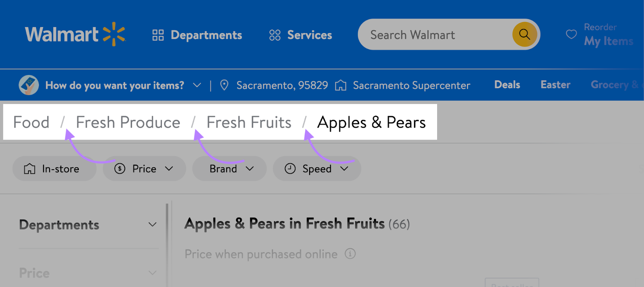
Task: Click the location pin next to Sacramento, 95829
Action: [x=224, y=85]
